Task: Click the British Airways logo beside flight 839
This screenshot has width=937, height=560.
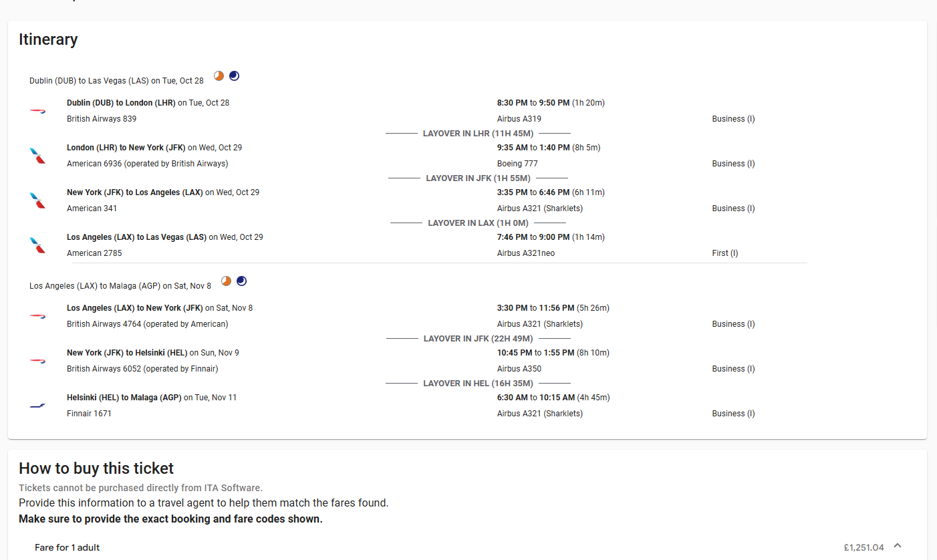Action: (x=38, y=111)
